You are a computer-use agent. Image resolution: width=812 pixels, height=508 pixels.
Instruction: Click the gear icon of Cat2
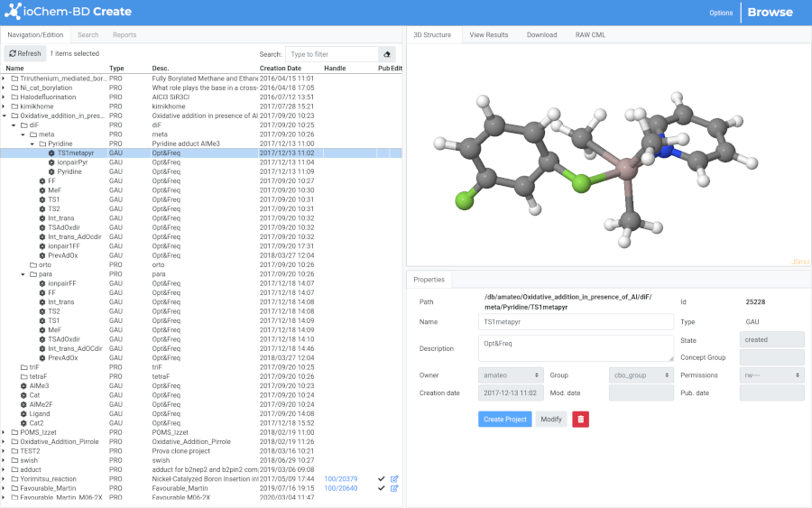pos(23,423)
